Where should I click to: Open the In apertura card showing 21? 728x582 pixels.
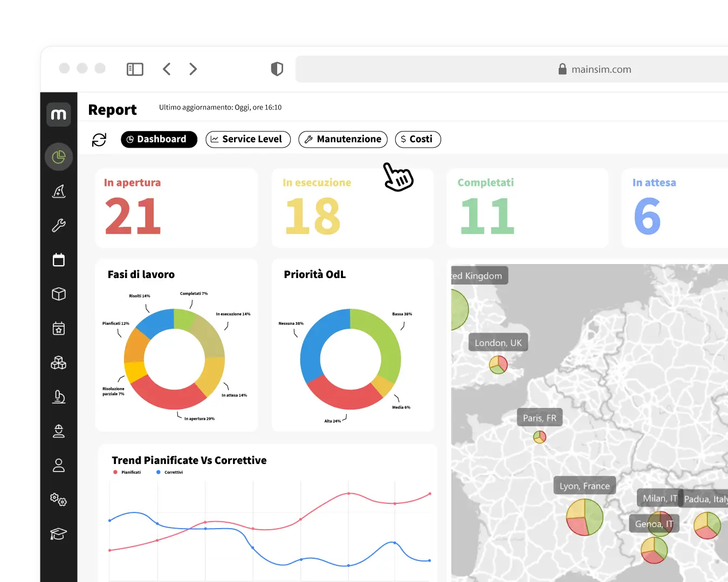click(176, 208)
